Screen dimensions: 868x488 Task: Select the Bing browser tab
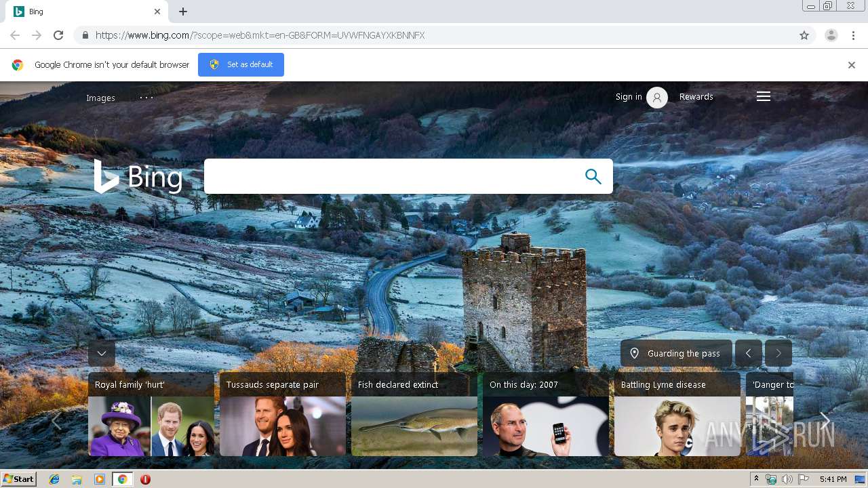pos(88,12)
